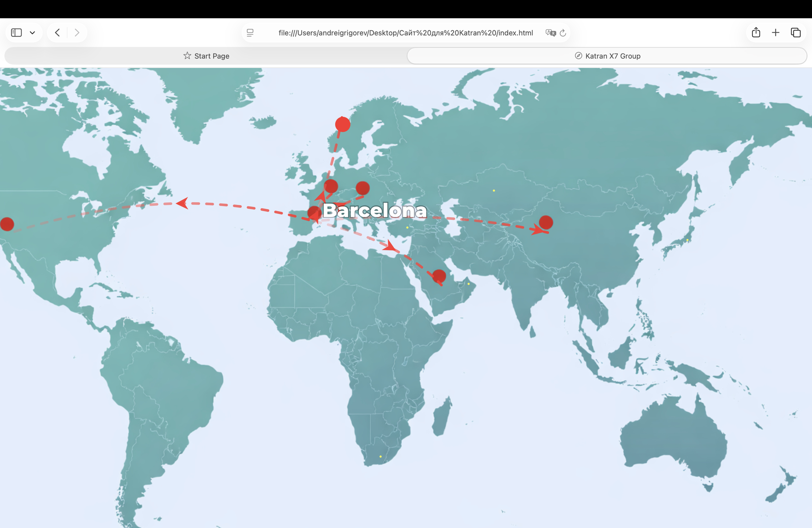Click the Barcelona city label

point(374,210)
